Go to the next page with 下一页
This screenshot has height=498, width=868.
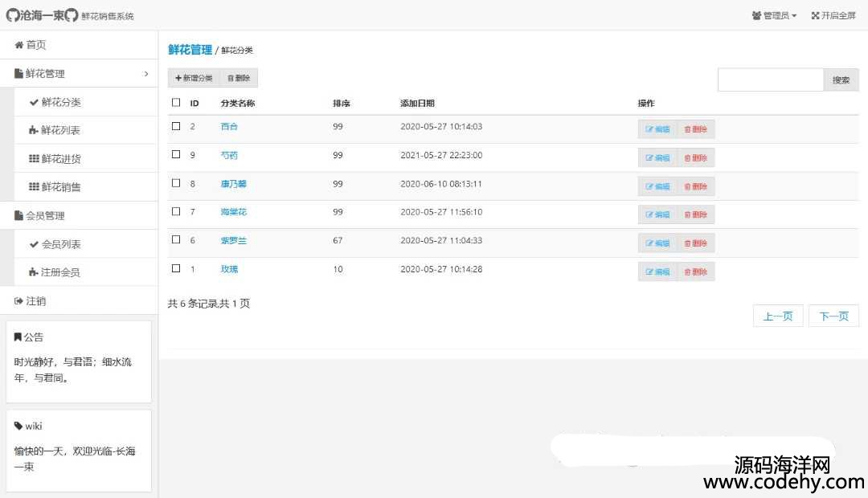(x=833, y=316)
